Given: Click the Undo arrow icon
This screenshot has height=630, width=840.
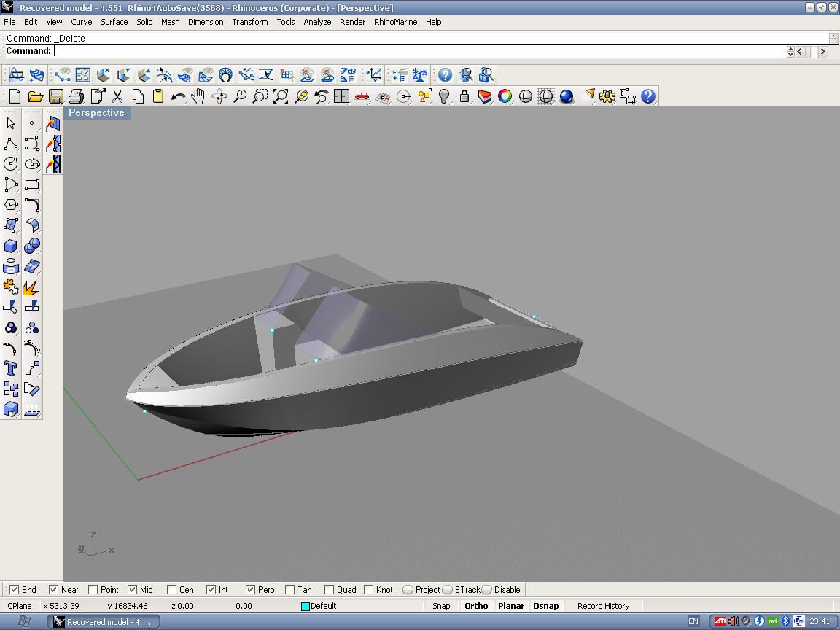Looking at the screenshot, I should pos(178,96).
